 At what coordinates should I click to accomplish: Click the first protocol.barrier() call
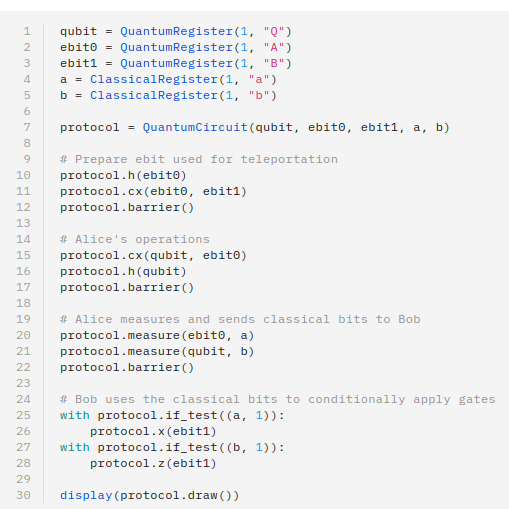point(127,207)
